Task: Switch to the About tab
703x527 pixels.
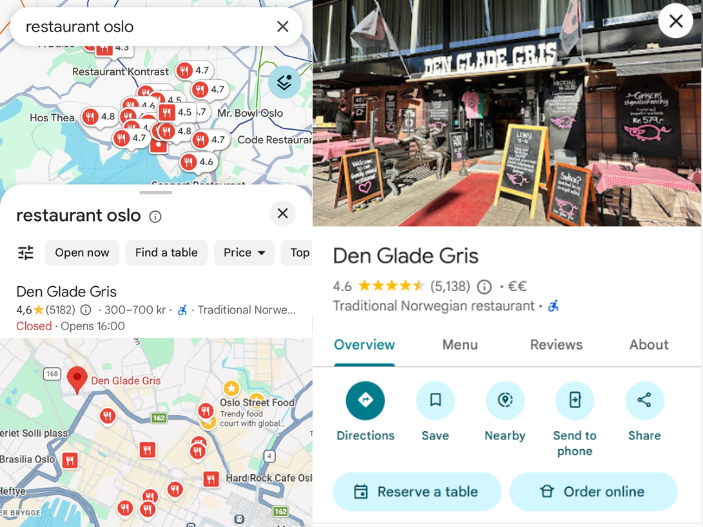Action: (649, 345)
